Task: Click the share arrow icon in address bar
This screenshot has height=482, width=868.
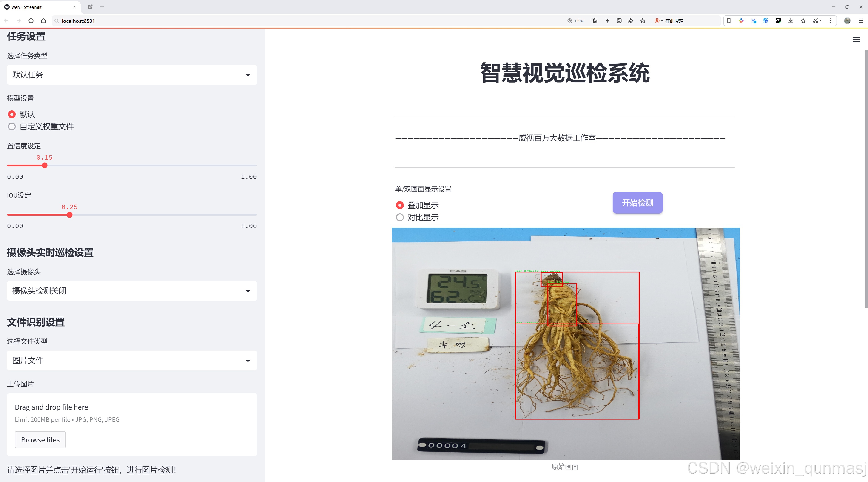Action: click(630, 21)
